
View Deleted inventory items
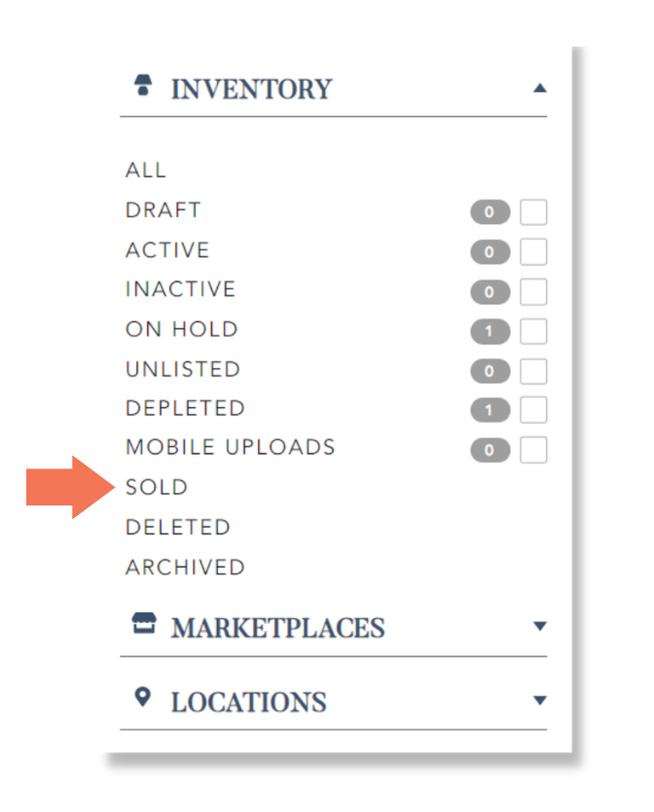point(178,527)
